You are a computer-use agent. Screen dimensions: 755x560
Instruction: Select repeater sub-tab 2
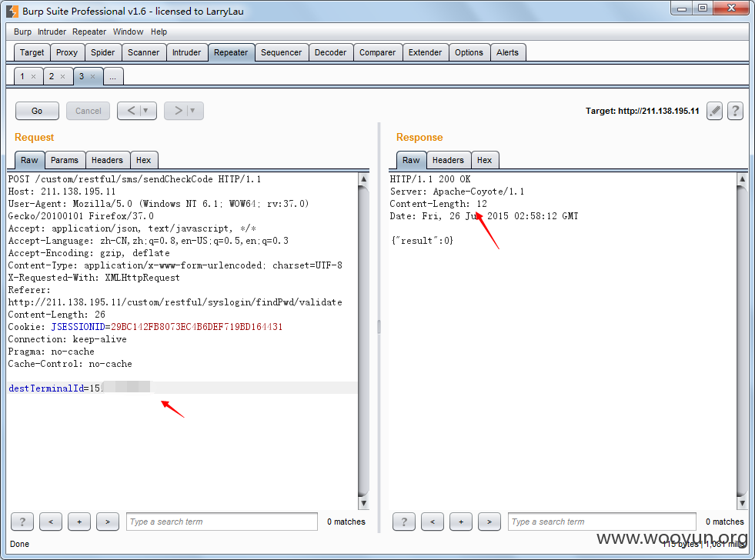[52, 76]
